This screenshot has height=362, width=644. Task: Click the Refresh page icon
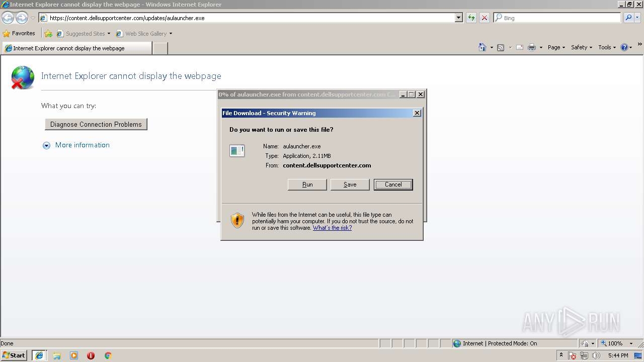471,18
